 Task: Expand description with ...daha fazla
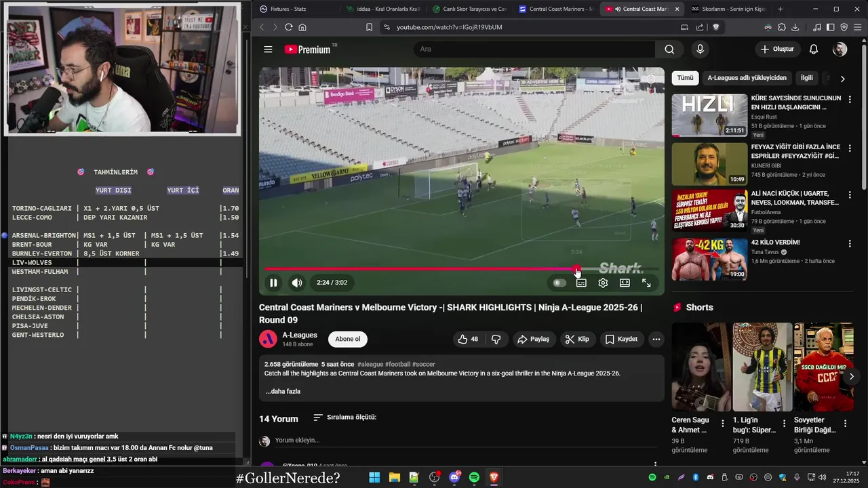coord(283,391)
